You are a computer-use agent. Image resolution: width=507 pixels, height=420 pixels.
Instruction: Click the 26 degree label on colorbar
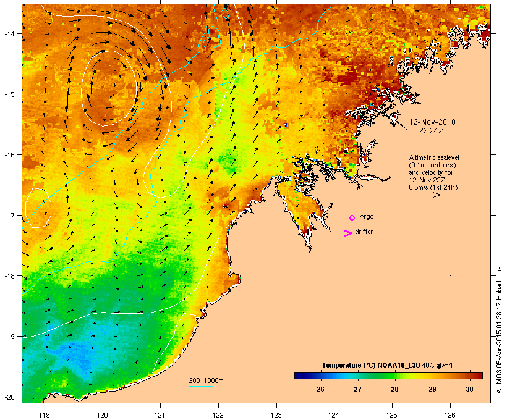320,389
